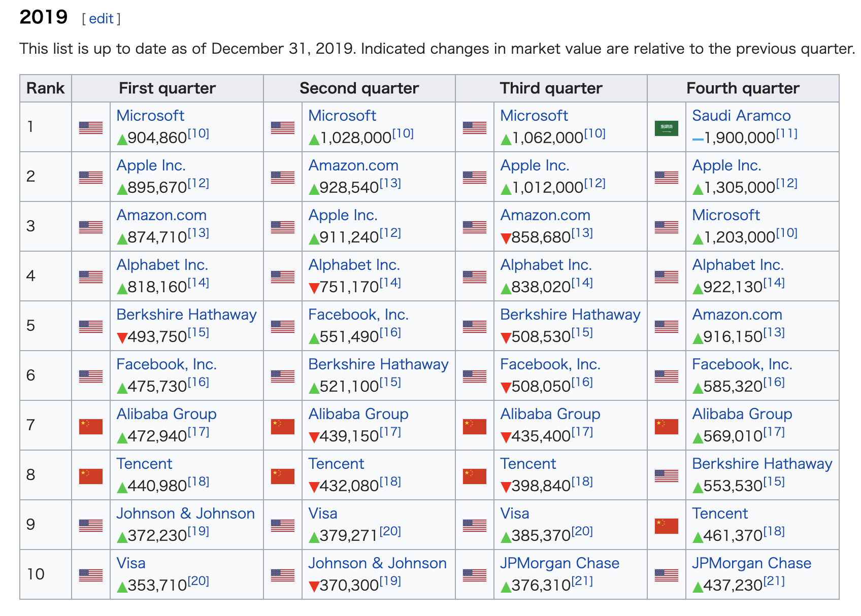
Task: Click US flag beside Second quarter Amazon.com rank 2
Action: pyautogui.click(x=283, y=178)
